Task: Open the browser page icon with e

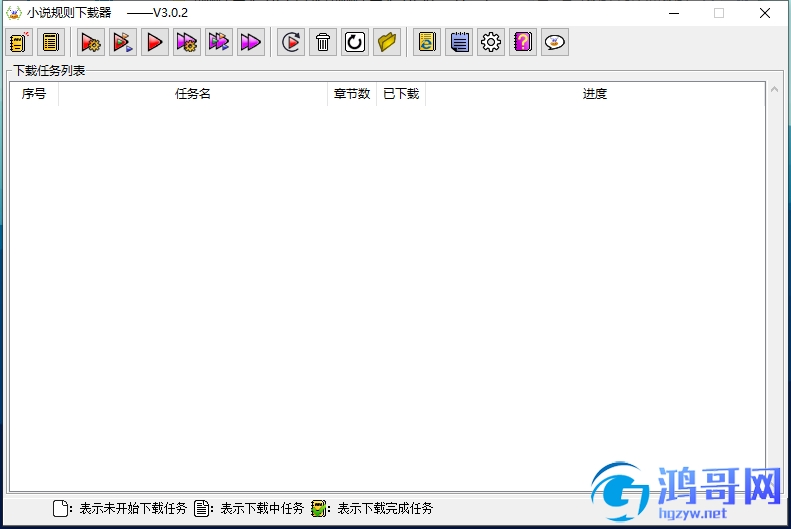Action: [427, 42]
